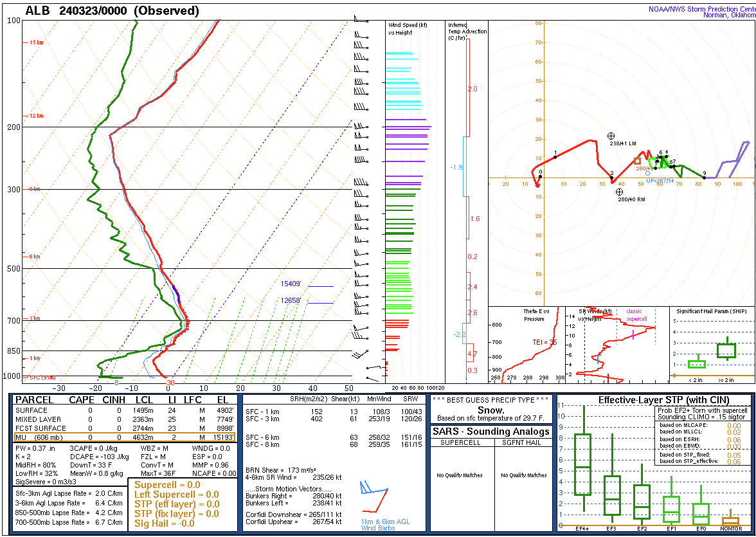Click the CINH column header
Viewport: 756px width, 537px height.
[x=114, y=400]
